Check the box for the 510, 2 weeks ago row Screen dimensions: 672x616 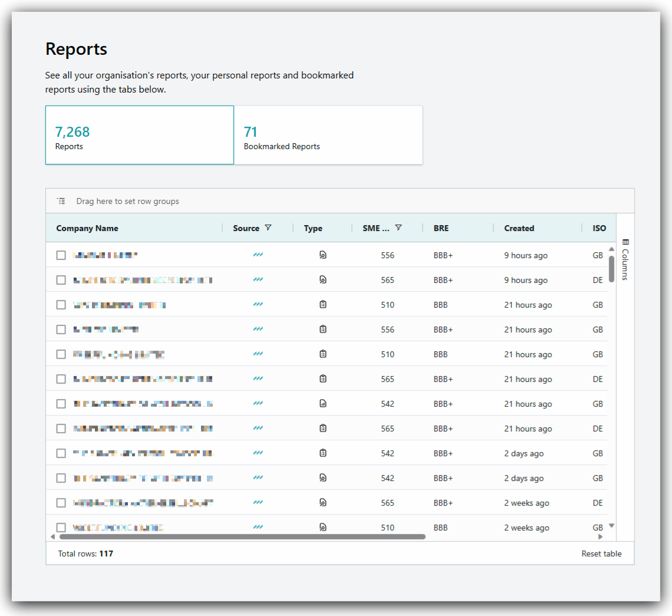coord(61,528)
